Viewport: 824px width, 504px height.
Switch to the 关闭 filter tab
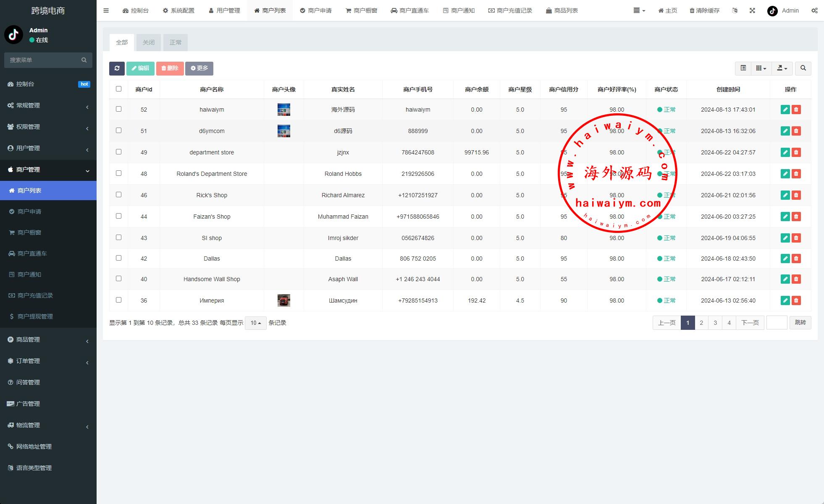[148, 42]
